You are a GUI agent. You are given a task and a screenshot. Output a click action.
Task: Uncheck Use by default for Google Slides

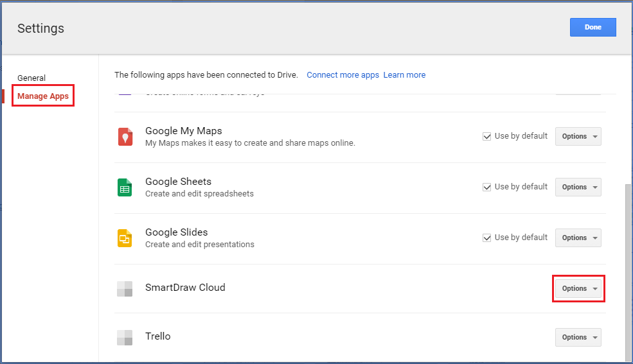[x=487, y=238]
